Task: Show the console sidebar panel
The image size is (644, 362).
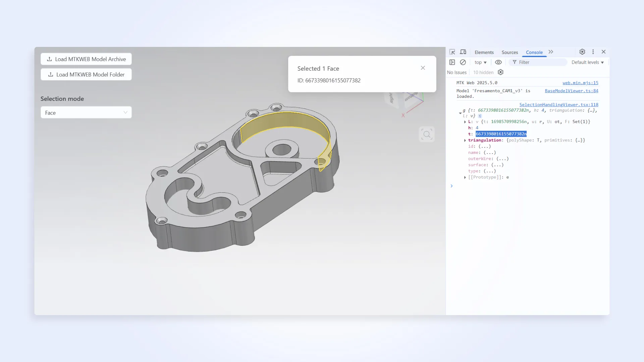Action: point(452,62)
